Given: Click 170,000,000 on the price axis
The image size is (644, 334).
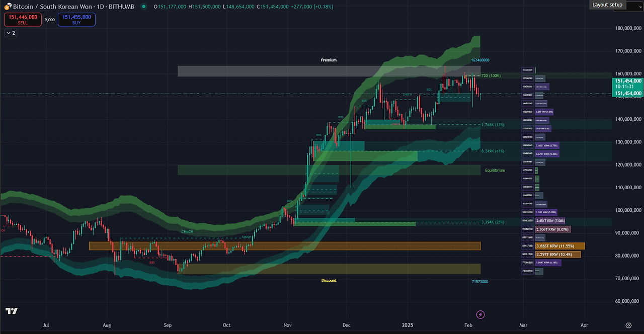Looking at the screenshot, I should 628,51.
